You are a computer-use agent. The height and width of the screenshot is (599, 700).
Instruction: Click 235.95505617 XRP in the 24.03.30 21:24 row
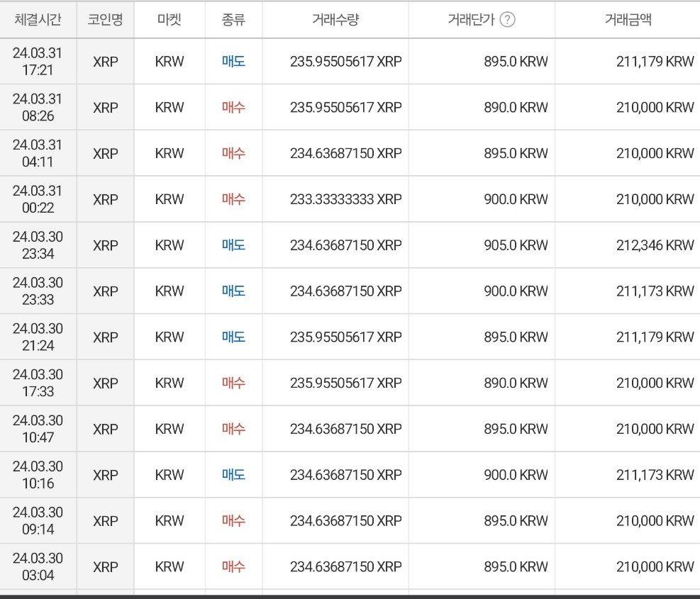pos(346,337)
